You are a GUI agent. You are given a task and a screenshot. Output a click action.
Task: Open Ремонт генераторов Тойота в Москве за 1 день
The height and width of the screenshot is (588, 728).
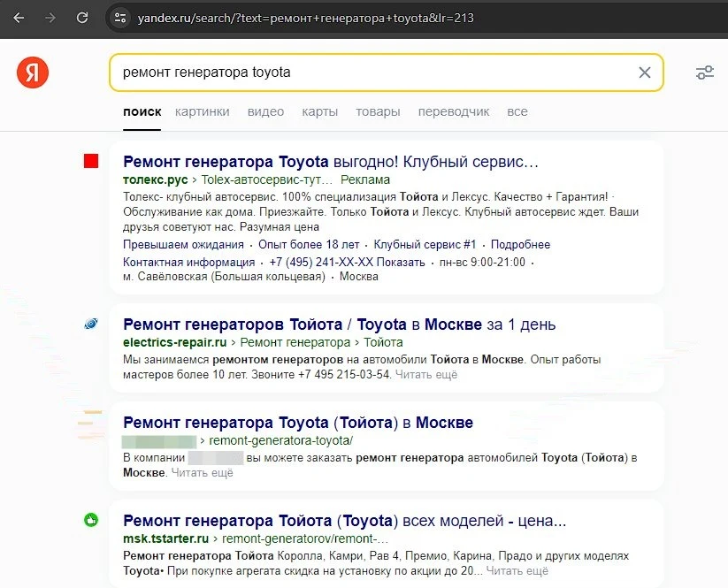(x=340, y=325)
